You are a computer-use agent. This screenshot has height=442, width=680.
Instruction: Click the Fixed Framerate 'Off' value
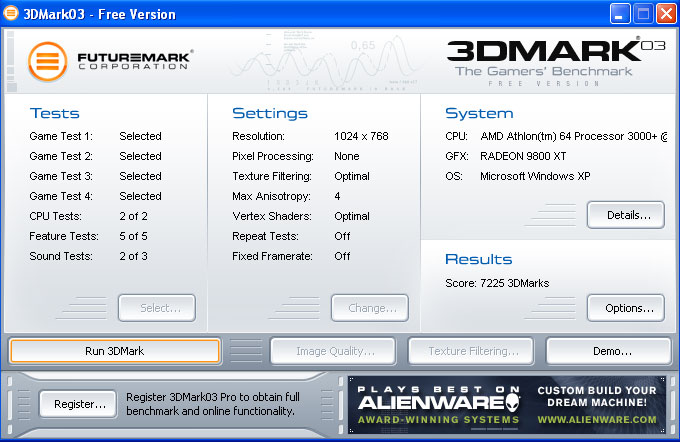pyautogui.click(x=342, y=256)
